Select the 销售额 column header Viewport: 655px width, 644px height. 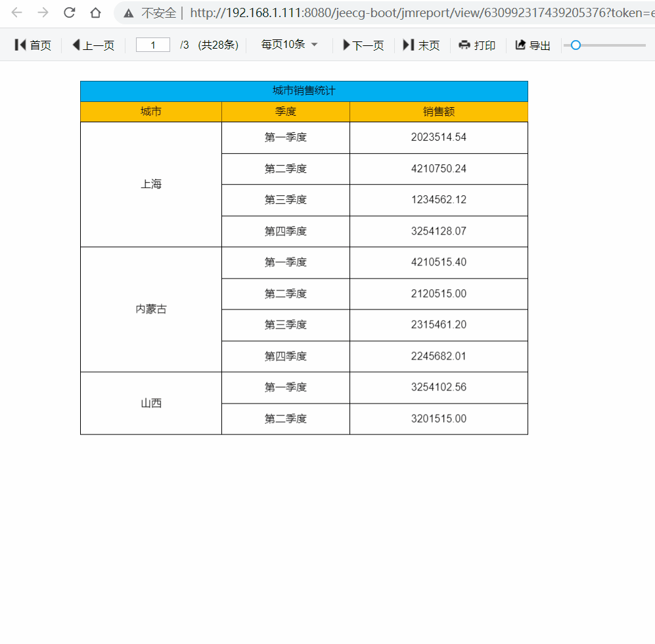[439, 112]
